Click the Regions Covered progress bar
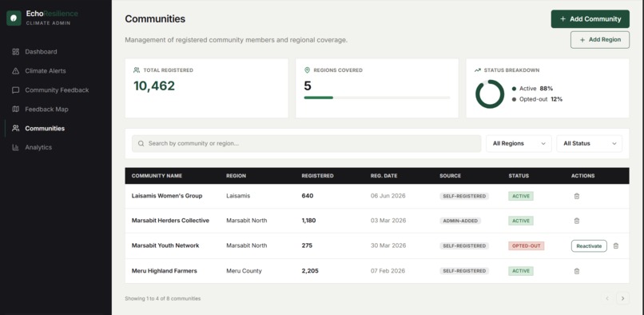644x315 pixels. 377,98
